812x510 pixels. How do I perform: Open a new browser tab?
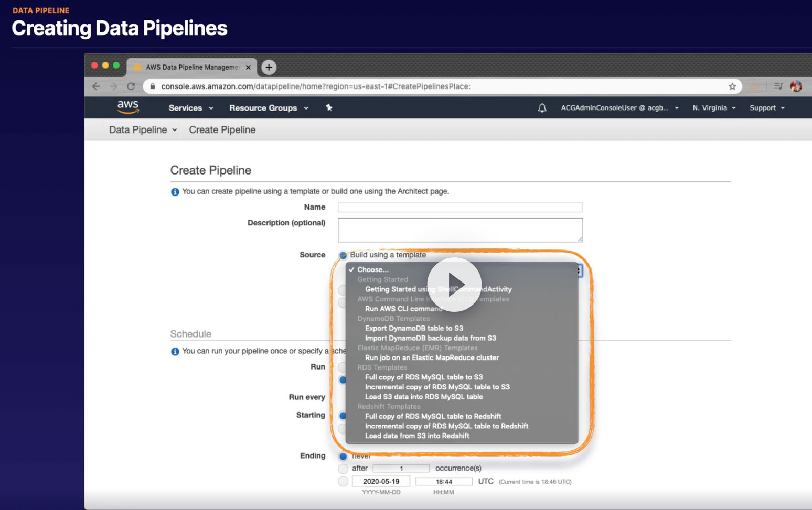(x=269, y=67)
